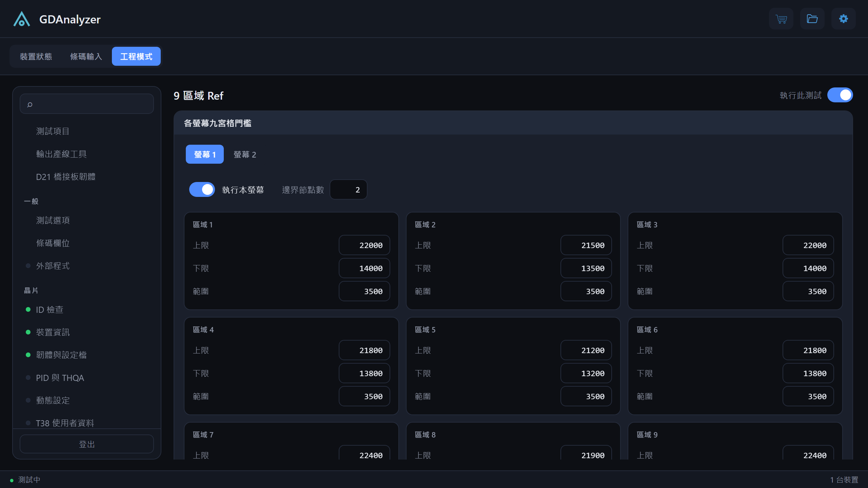The image size is (868, 488).
Task: Edit 區域 6 下限 field
Action: [808, 373]
